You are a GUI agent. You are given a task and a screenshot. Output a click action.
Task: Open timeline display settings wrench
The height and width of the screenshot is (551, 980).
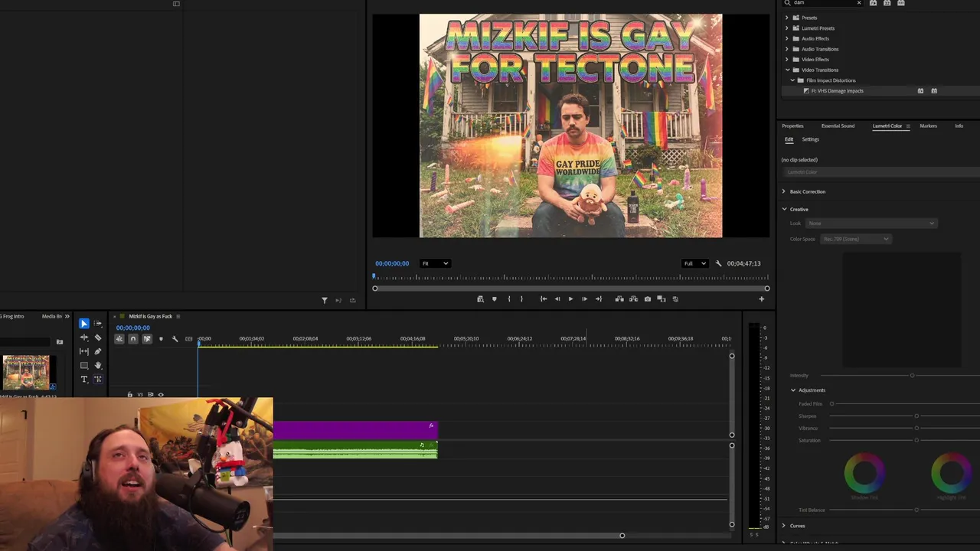[x=175, y=339]
